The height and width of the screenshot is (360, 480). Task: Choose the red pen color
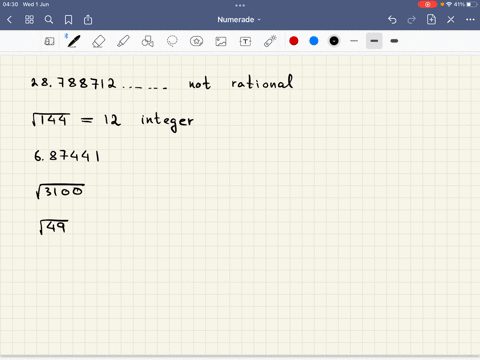[294, 41]
